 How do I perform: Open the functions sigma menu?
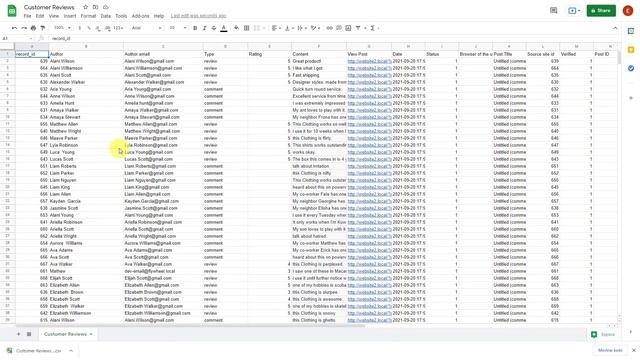(x=374, y=28)
